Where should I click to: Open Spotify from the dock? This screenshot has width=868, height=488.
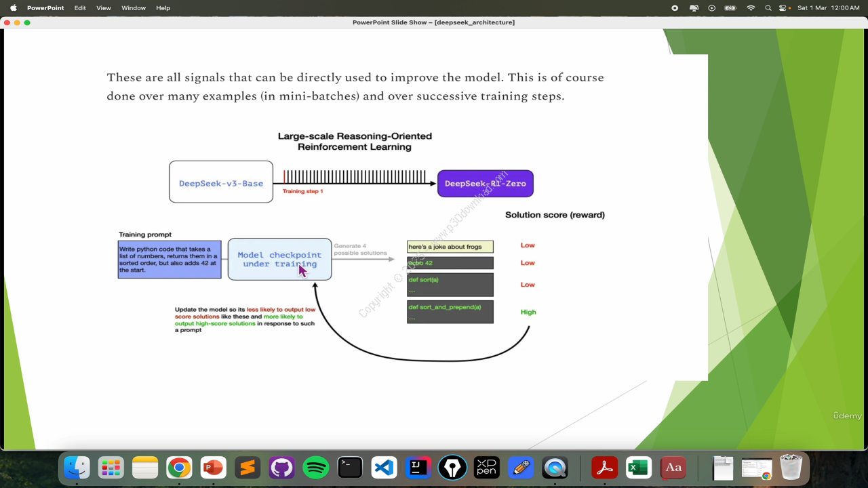tap(315, 467)
